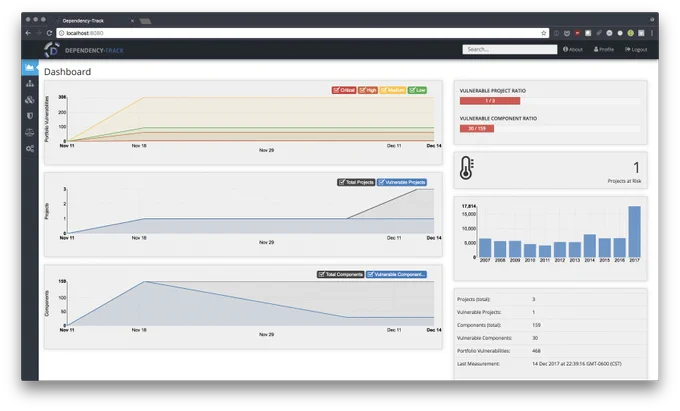This screenshot has height=411, width=680.
Task: Click the 'VULNERABLE COMPONENT RATIO' heading
Action: [x=498, y=118]
